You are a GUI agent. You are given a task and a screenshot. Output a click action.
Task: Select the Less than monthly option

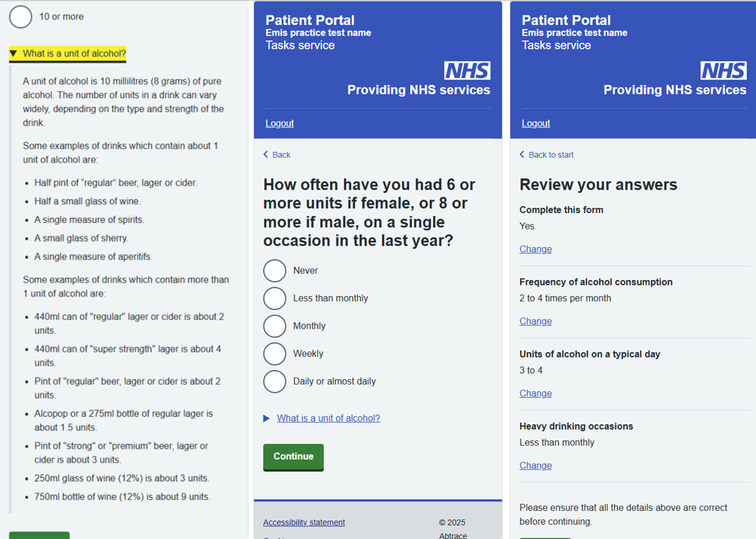(x=275, y=298)
